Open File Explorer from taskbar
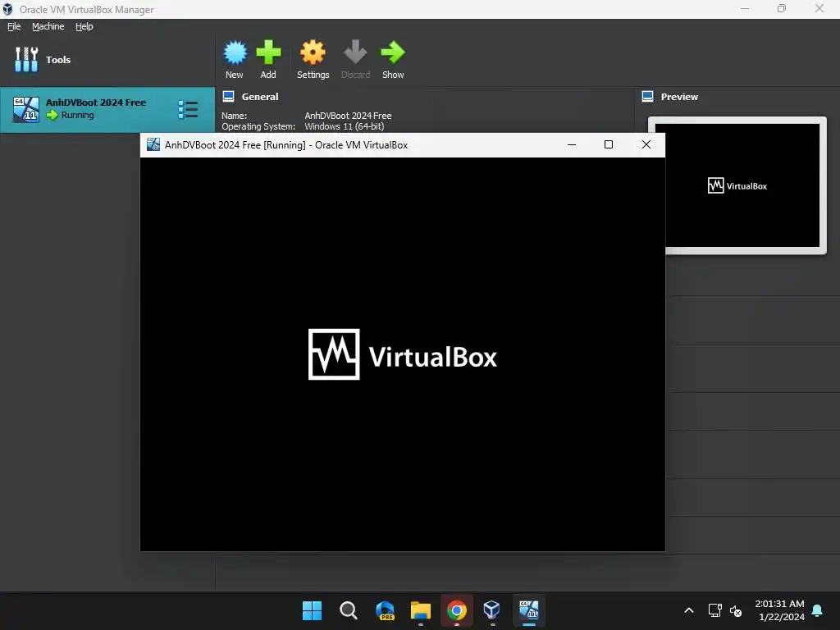 [x=421, y=610]
